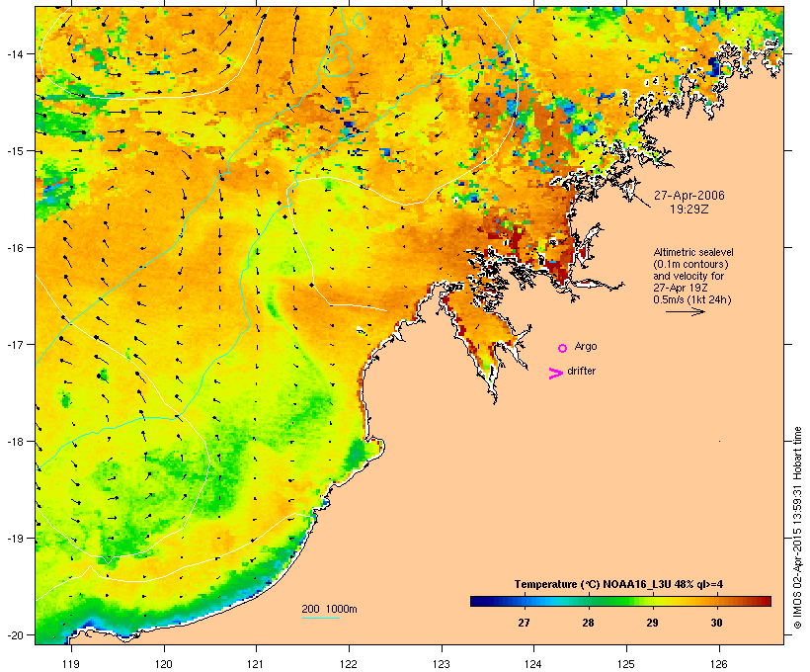Viewport: 810px width, 672px height.
Task: Click latitude axis label '-17'
Action: tap(14, 344)
